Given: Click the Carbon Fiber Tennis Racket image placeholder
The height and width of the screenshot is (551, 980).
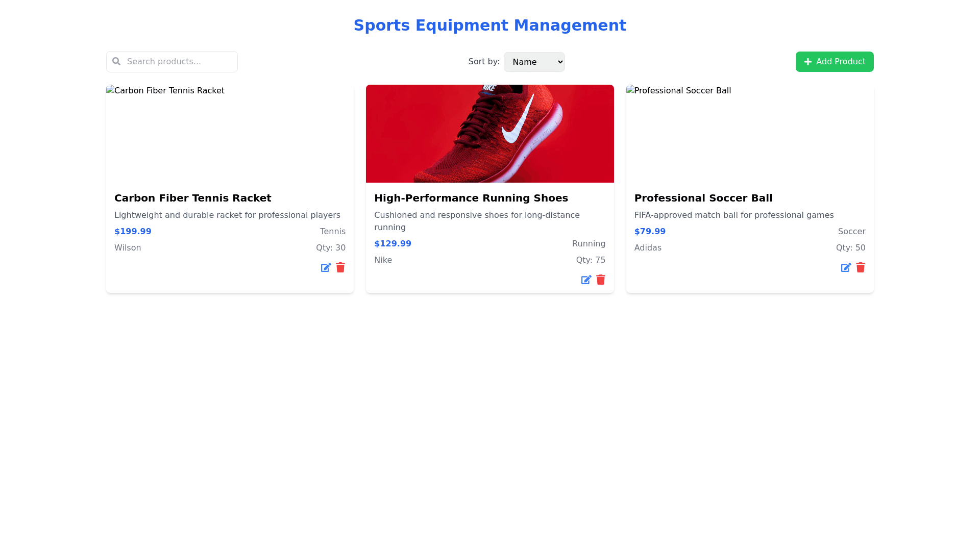Looking at the screenshot, I should point(230,134).
